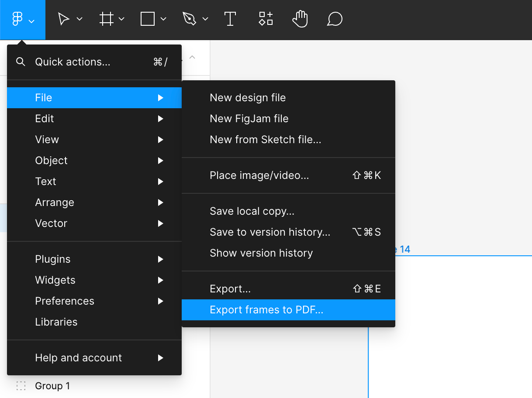
Task: Select the Frame tool
Action: tap(106, 19)
